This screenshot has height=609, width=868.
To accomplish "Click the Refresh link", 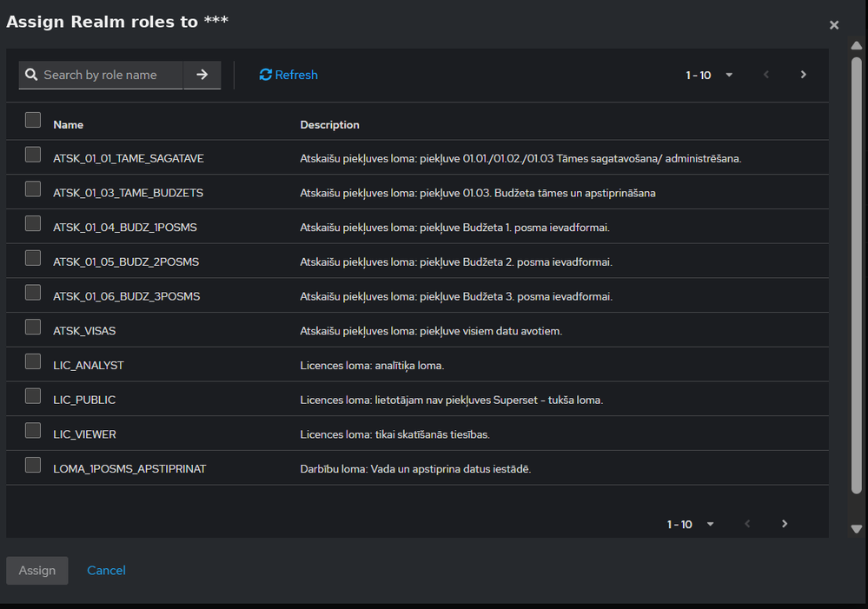I will [x=288, y=75].
